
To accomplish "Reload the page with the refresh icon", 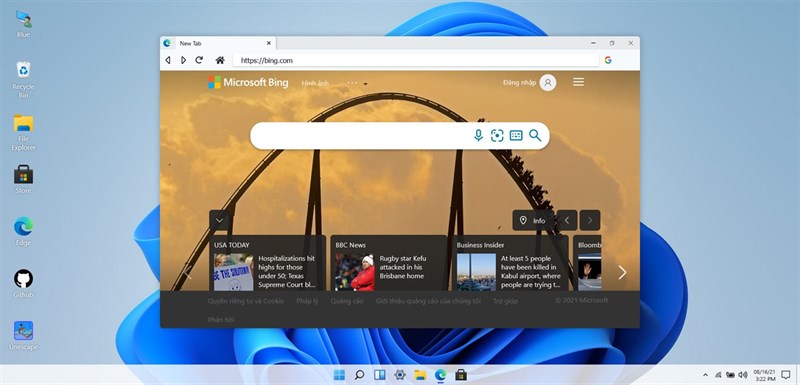I will (199, 60).
